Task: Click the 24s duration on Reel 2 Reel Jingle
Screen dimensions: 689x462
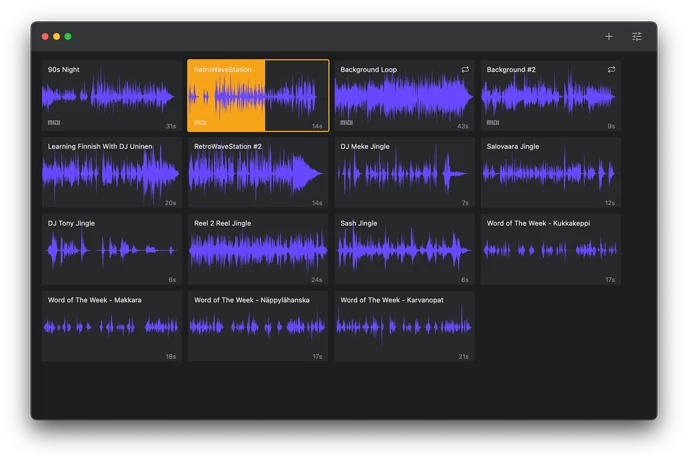Action: coord(317,280)
